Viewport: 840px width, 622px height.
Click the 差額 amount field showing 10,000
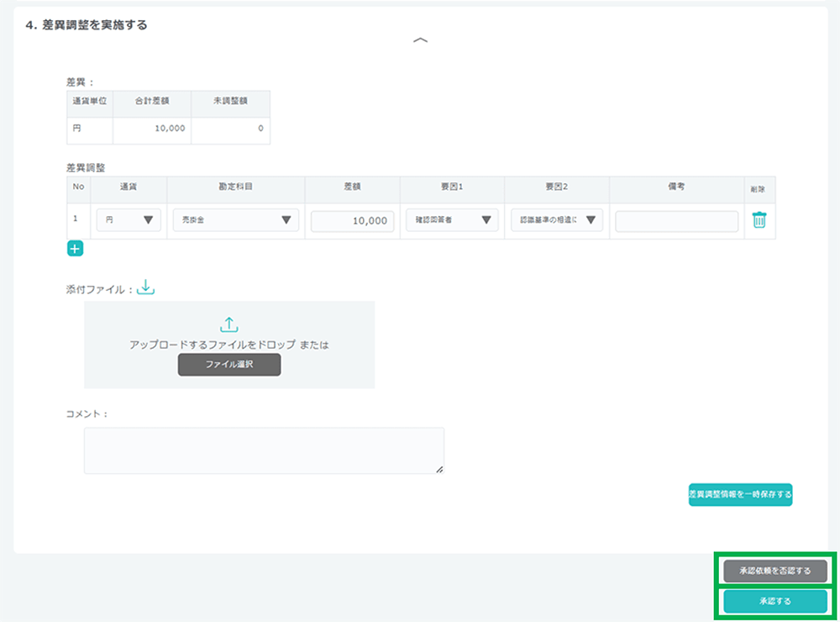(352, 221)
